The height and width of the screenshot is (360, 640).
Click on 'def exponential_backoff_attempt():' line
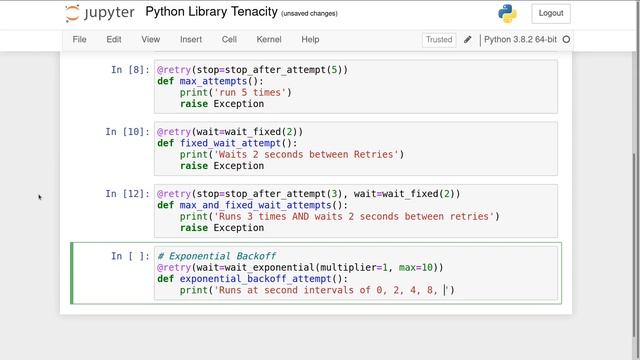tap(253, 279)
